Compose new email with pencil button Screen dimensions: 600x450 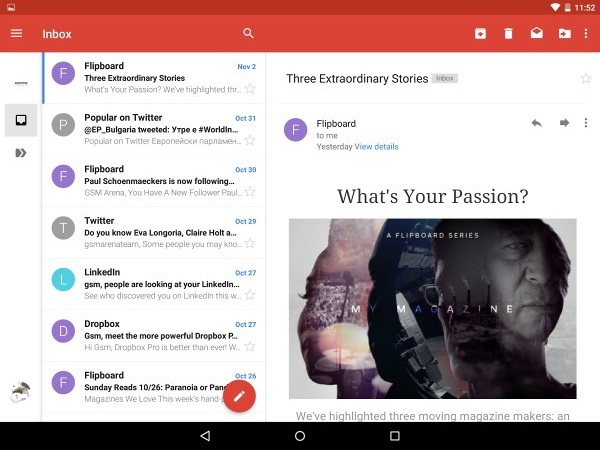pos(239,396)
